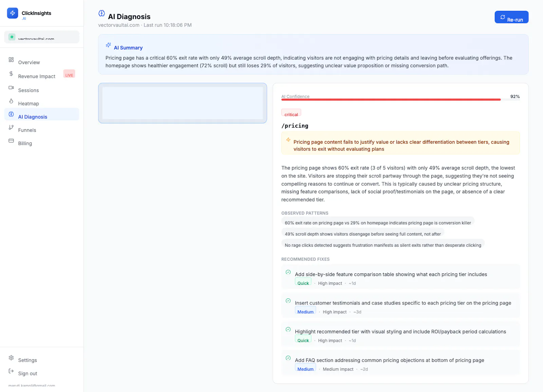This screenshot has width=543, height=392.
Task: Open the vectorvaultai.com site selector
Action: coord(42,37)
